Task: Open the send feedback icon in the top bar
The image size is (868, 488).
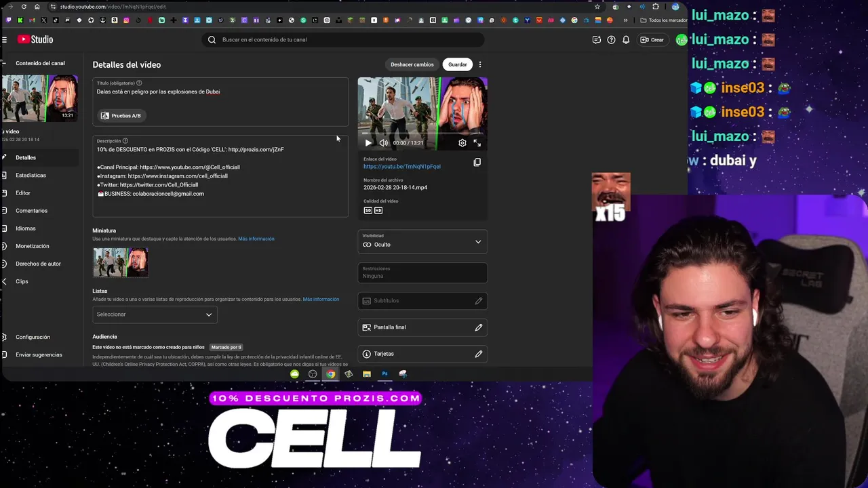Action: [x=596, y=39]
